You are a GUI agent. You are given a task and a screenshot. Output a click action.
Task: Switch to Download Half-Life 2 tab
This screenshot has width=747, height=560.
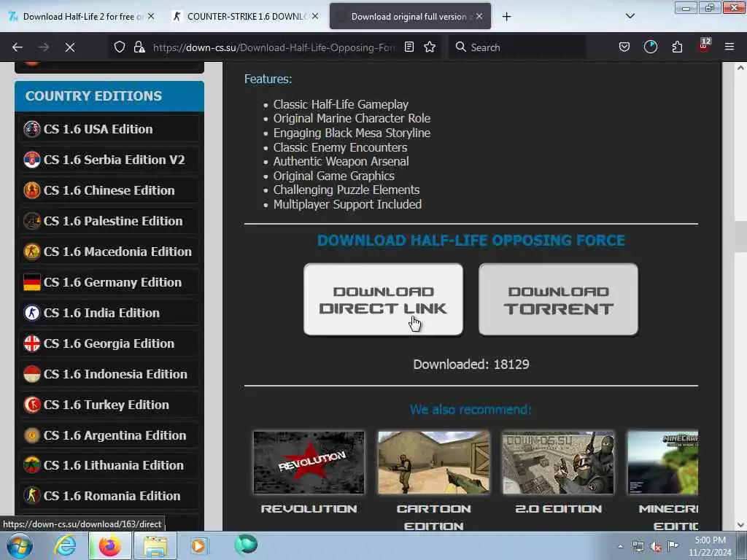pos(82,17)
